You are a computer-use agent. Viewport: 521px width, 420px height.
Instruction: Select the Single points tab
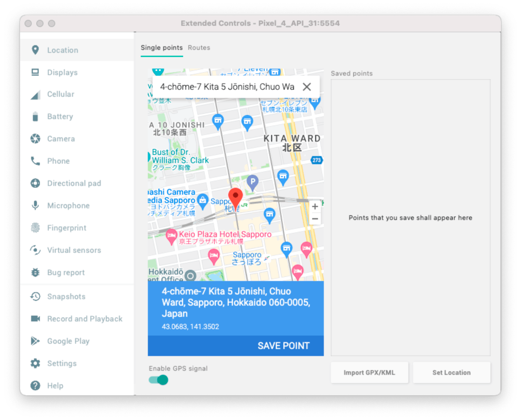[x=162, y=48]
